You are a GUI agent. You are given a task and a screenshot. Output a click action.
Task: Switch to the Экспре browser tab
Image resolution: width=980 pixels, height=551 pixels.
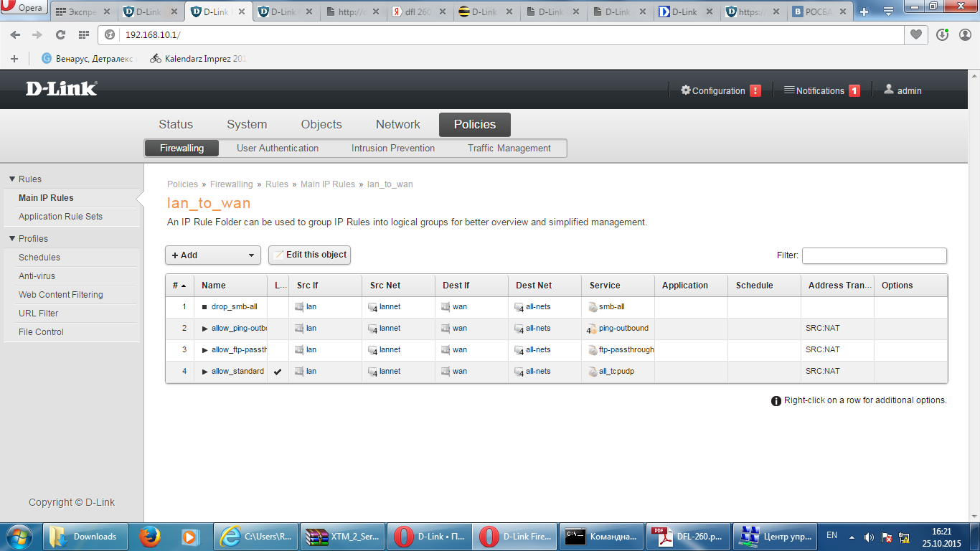click(x=84, y=12)
